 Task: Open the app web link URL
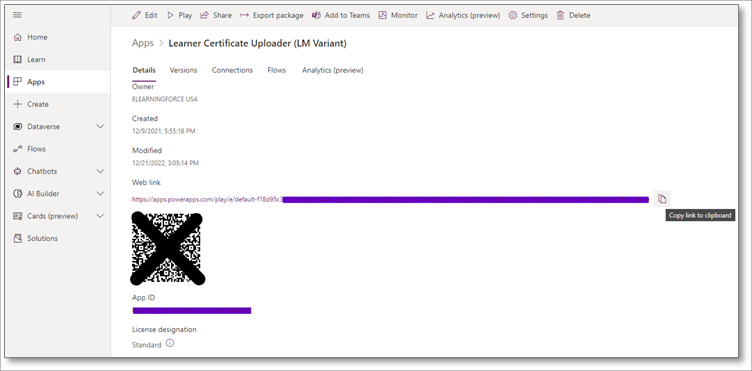click(390, 199)
